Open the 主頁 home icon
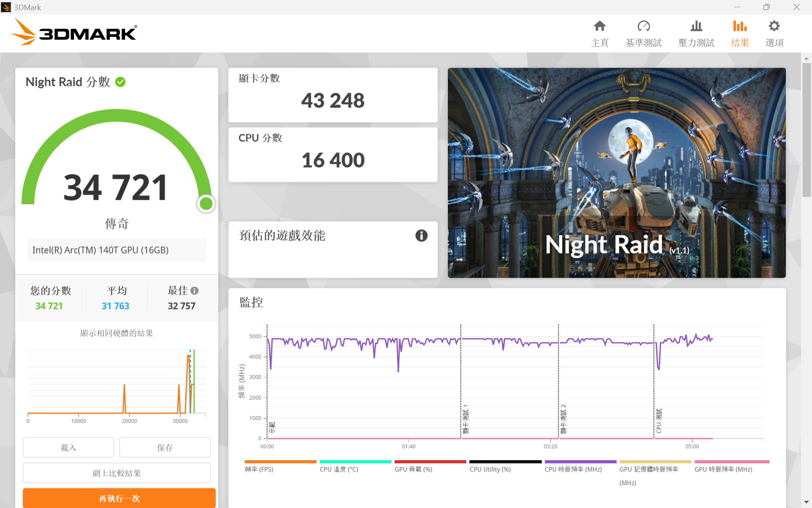Image resolution: width=812 pixels, height=508 pixels. click(x=599, y=26)
